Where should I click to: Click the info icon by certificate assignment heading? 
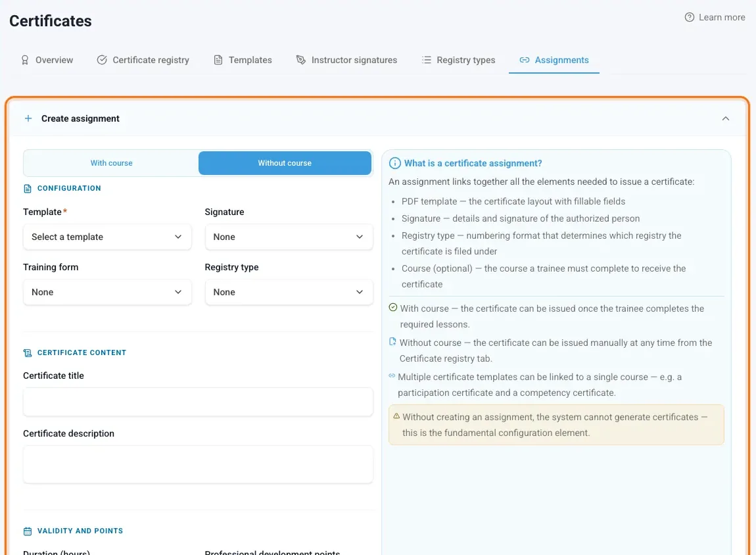click(x=394, y=163)
